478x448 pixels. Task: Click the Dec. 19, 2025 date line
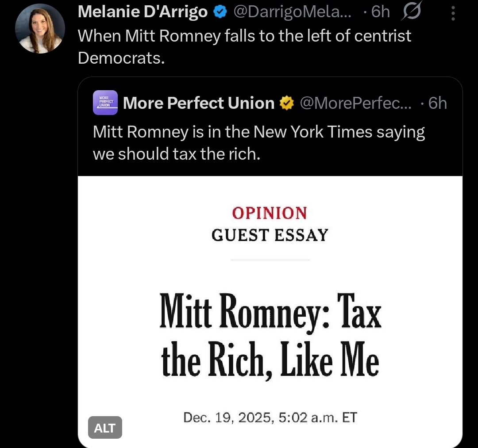pos(270,417)
